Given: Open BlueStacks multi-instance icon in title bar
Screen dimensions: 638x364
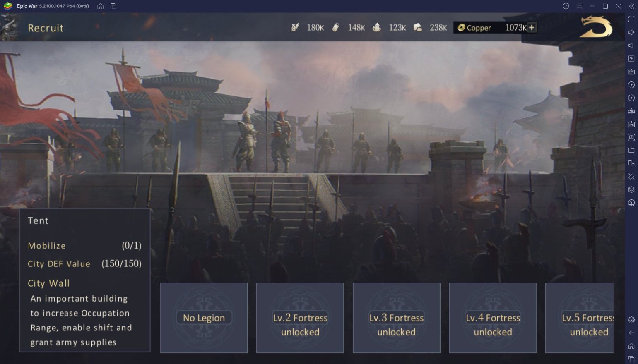Looking at the screenshot, I should pyautogui.click(x=113, y=6).
